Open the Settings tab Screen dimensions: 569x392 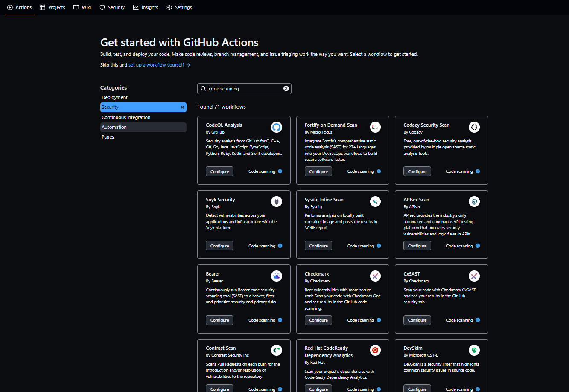[x=179, y=7]
